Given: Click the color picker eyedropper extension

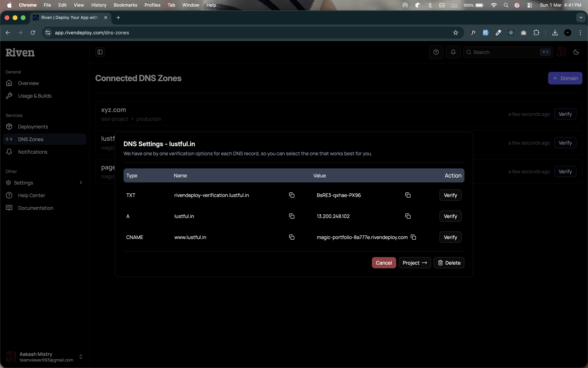Looking at the screenshot, I should [498, 33].
